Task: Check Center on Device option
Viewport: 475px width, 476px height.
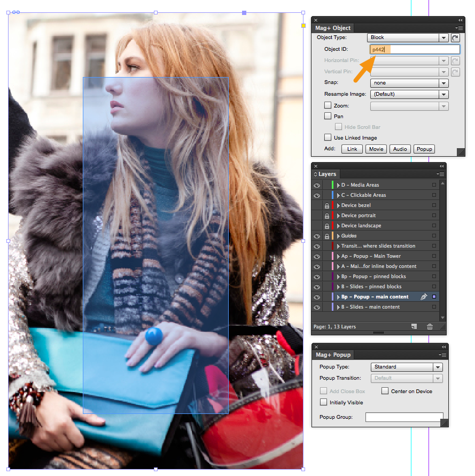Action: [x=385, y=391]
